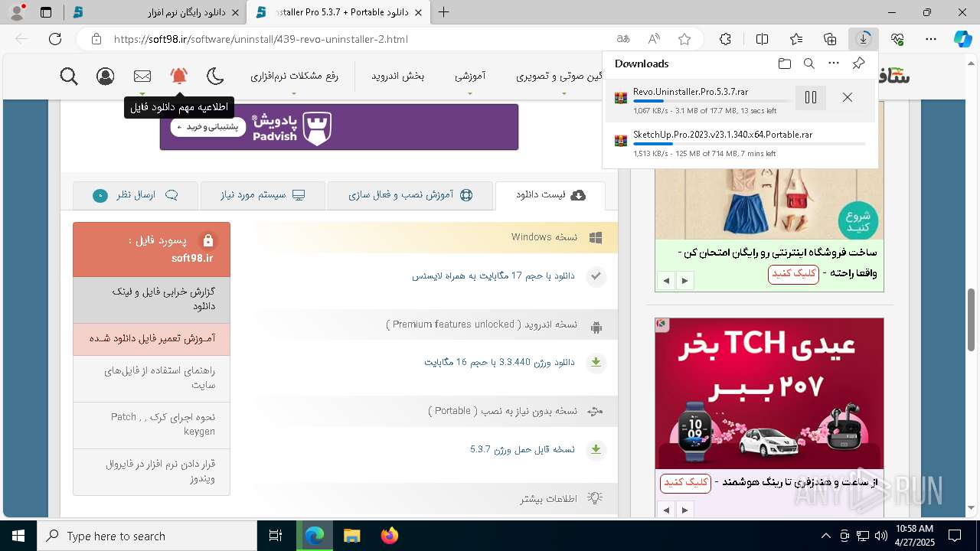The image size is (980, 551).
Task: Click Windows Start button
Action: tap(18, 536)
